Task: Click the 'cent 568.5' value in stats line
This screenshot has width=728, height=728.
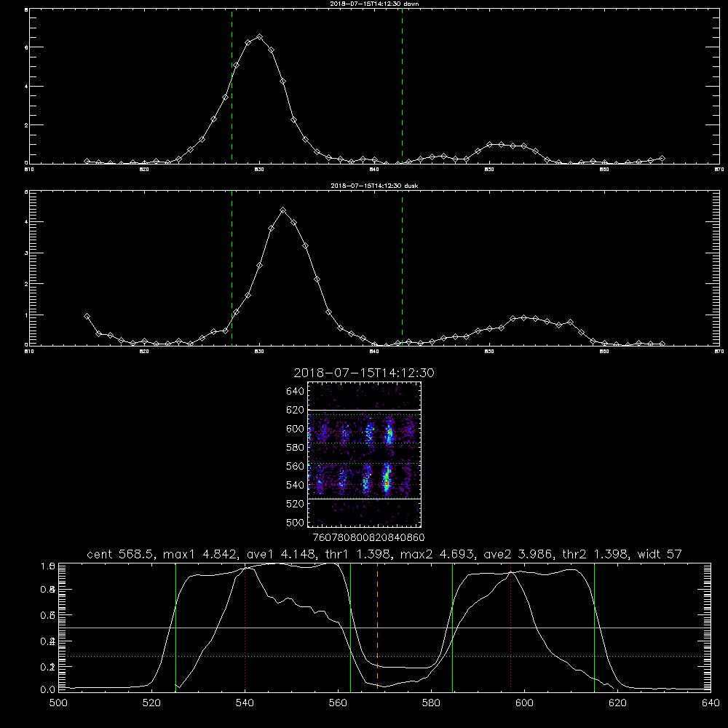Action: point(121,554)
